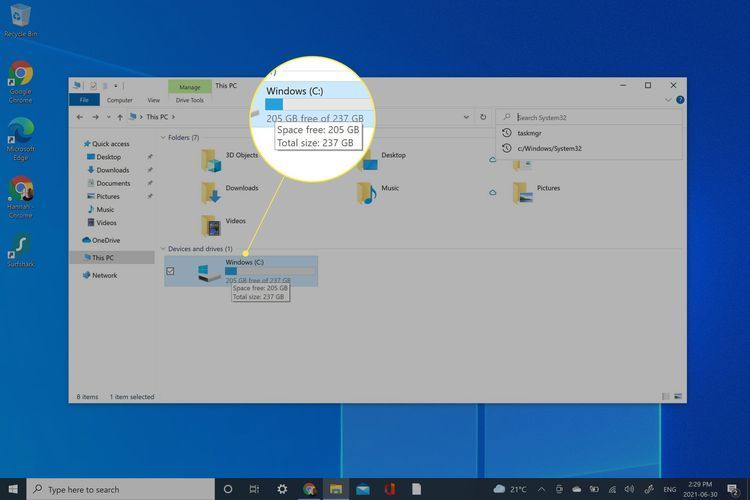This screenshot has width=750, height=500.
Task: Collapse the Devices and drives group
Action: click(163, 248)
